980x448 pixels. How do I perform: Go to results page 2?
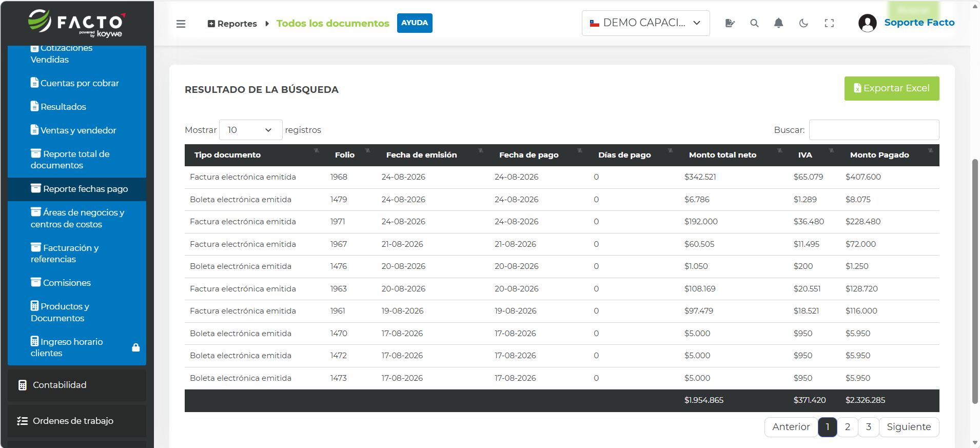click(x=848, y=427)
